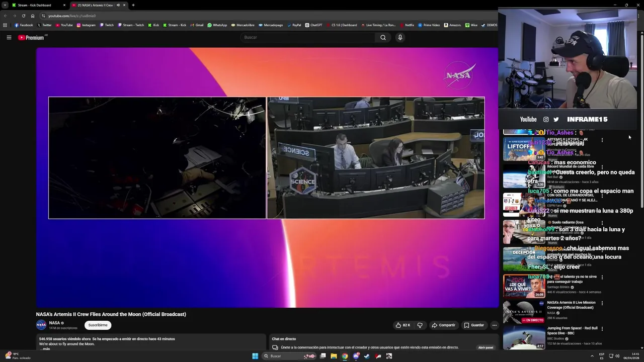Click the YouTube search field

point(308,37)
